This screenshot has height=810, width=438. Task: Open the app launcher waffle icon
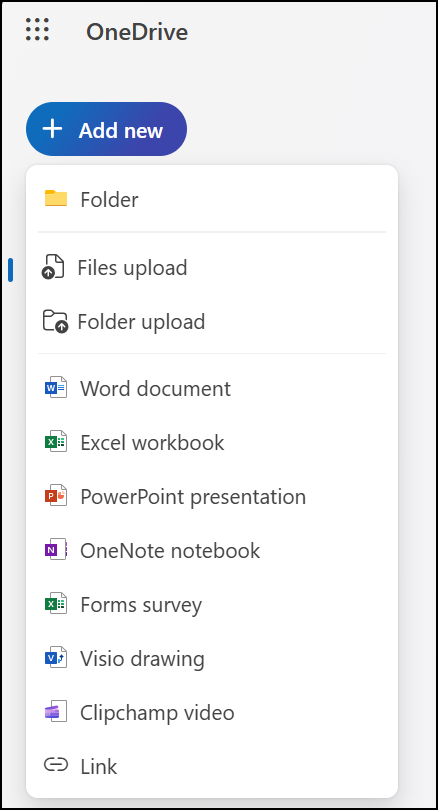pos(37,29)
